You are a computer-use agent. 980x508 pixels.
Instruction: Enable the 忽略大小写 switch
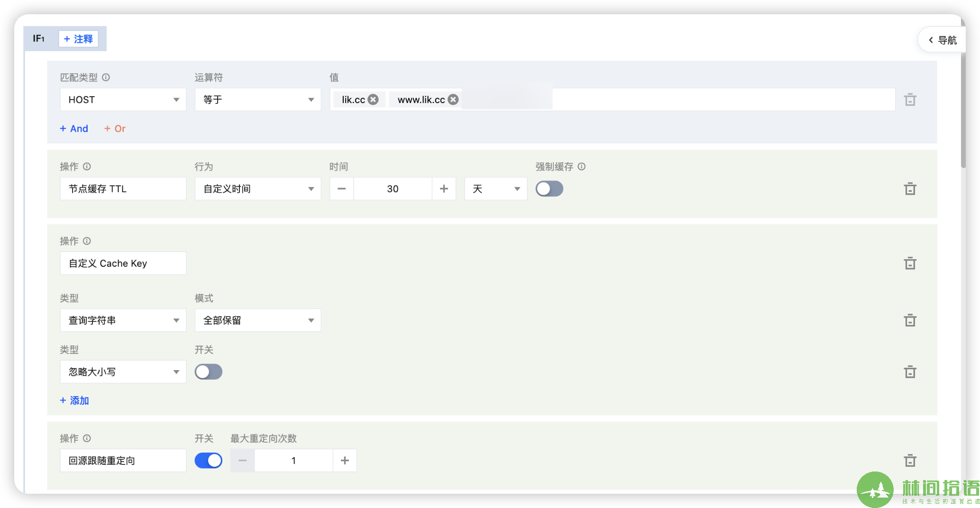209,372
